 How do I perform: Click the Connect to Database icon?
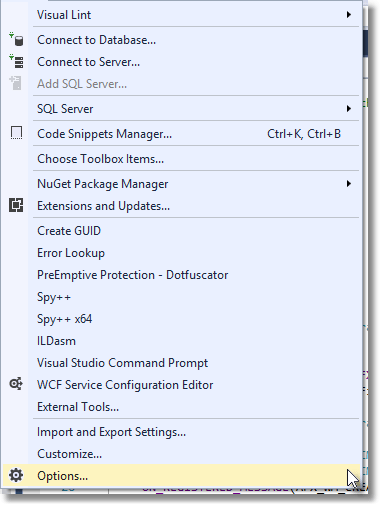[16, 40]
